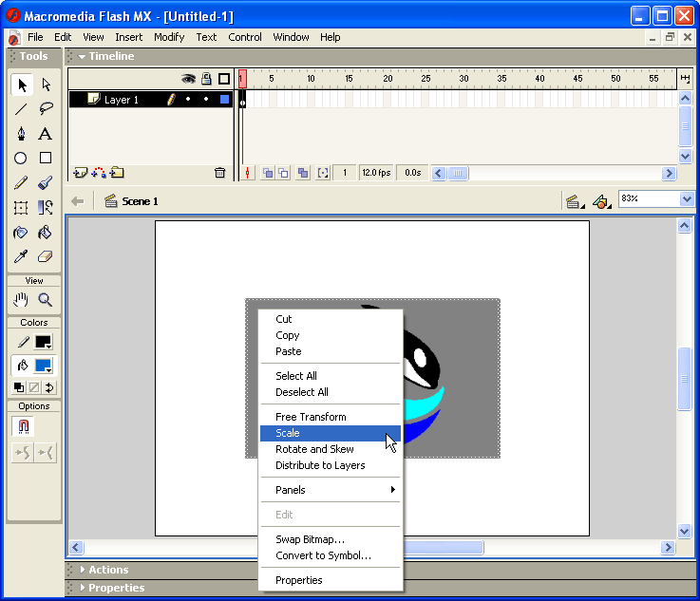The width and height of the screenshot is (700, 601).
Task: Choose the Oval tool
Action: tap(20, 159)
